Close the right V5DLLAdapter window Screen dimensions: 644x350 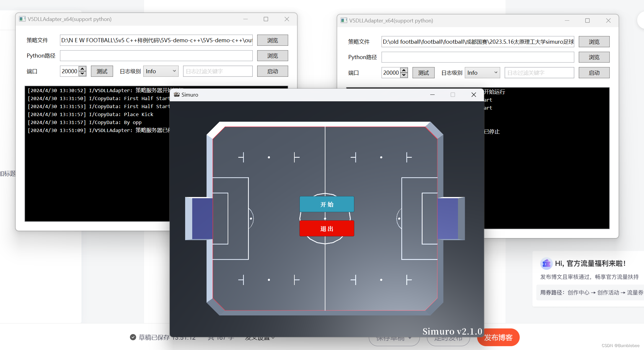coord(608,21)
